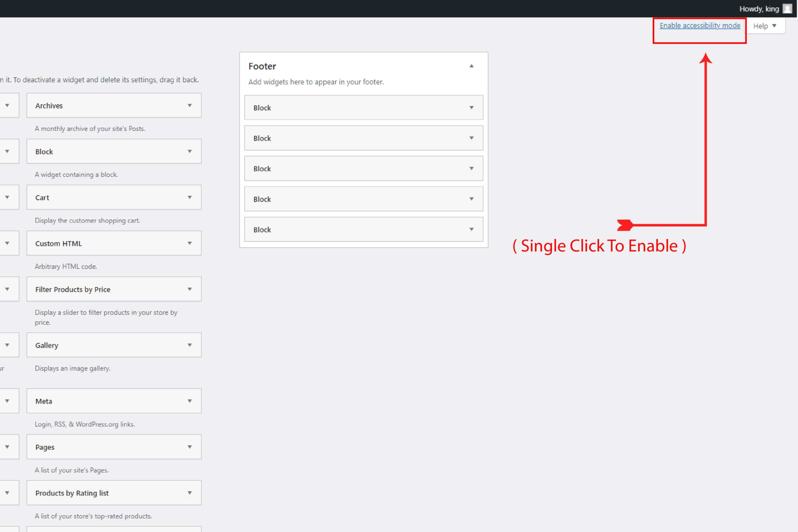The height and width of the screenshot is (532, 798).
Task: Click the user avatar icon beside Howdy, king
Action: pos(787,9)
